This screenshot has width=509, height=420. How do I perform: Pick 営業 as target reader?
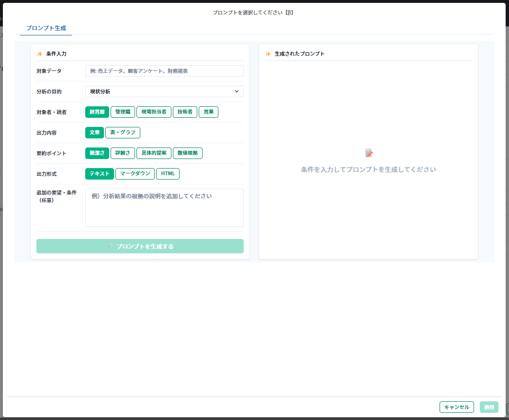[x=208, y=112]
